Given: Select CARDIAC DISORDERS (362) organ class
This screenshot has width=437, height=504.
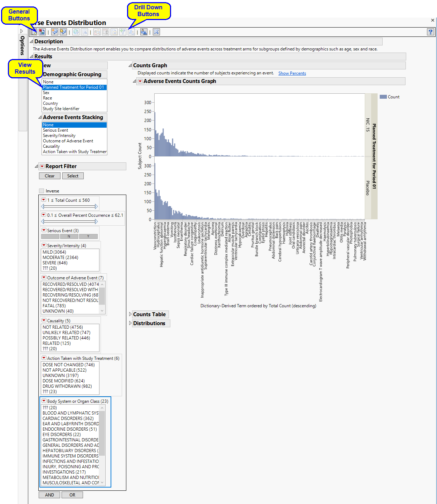Looking at the screenshot, I should click(70, 419).
